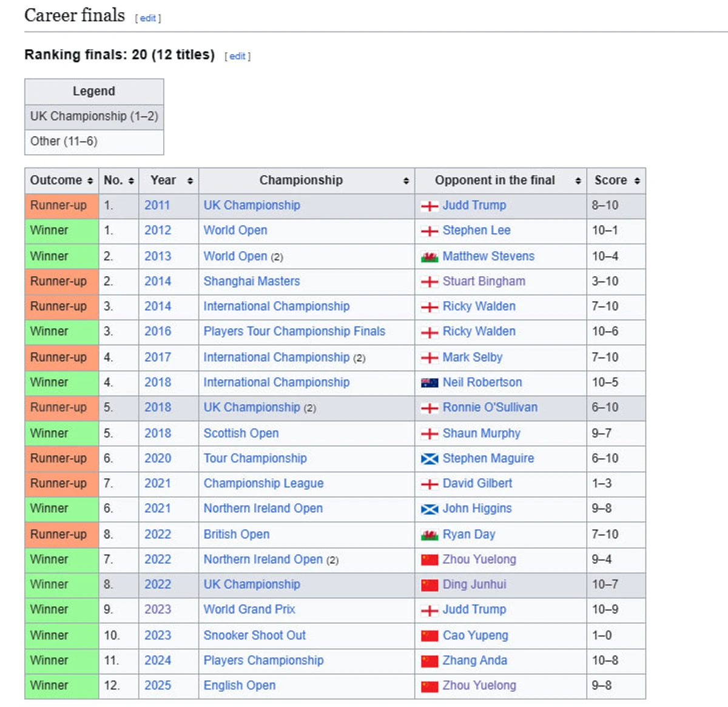The image size is (728, 707).
Task: Select the 'UK Championship (1–2)' legend text
Action: tap(94, 117)
